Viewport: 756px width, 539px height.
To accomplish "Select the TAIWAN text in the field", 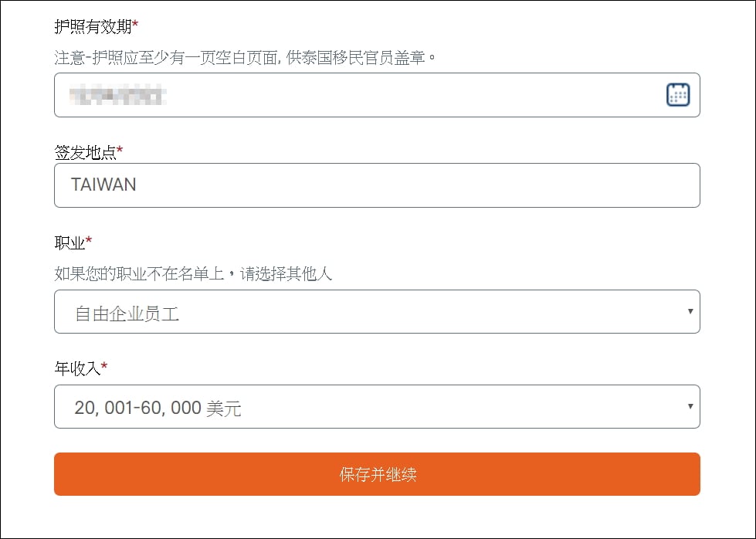I will pyautogui.click(x=103, y=185).
